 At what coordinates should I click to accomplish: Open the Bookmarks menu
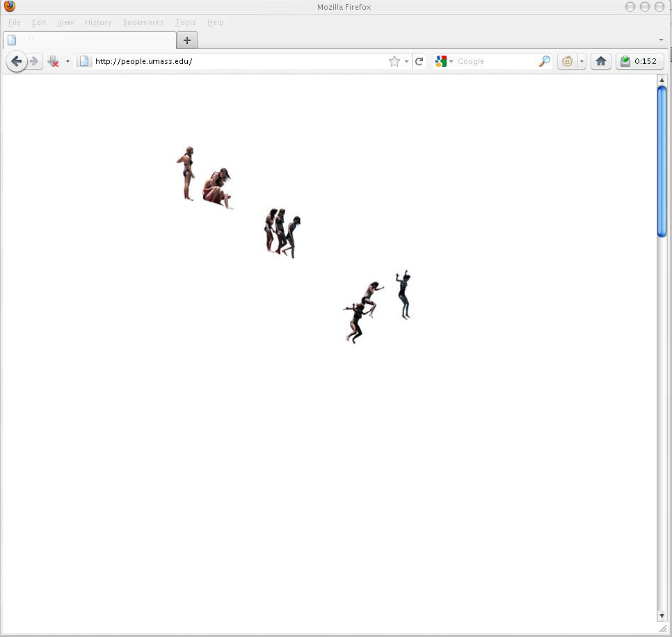tap(143, 22)
